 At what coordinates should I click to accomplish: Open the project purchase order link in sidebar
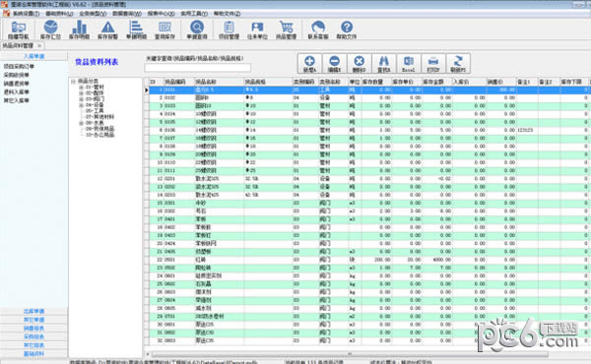click(19, 66)
